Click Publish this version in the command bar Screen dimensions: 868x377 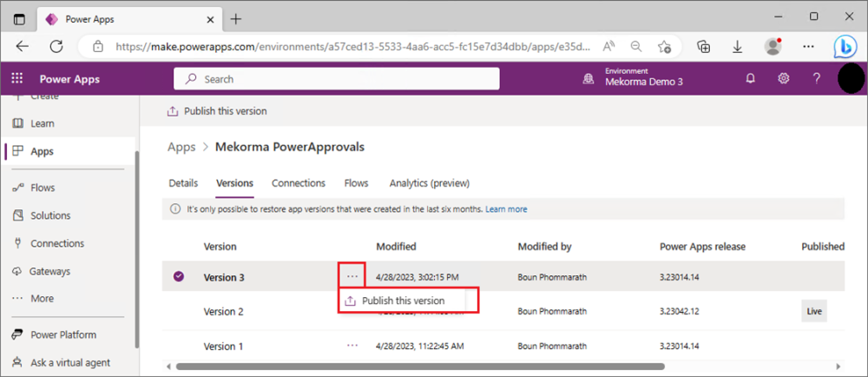pyautogui.click(x=217, y=111)
